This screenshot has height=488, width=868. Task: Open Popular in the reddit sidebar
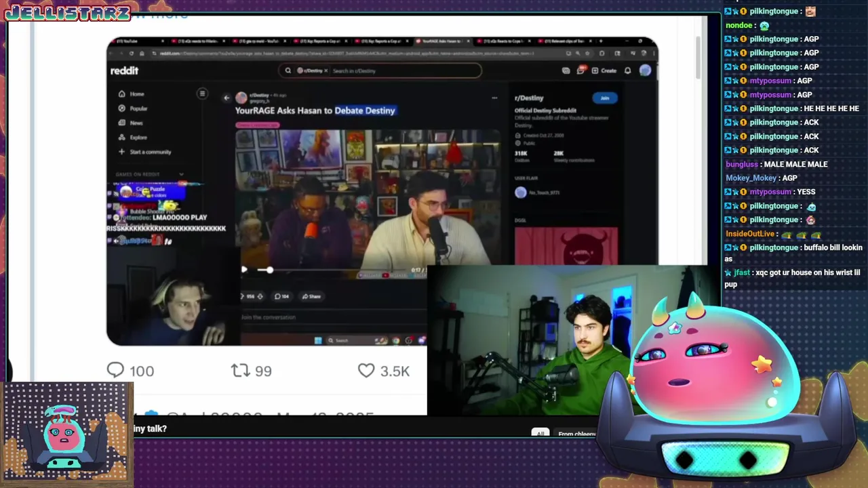[x=134, y=108]
